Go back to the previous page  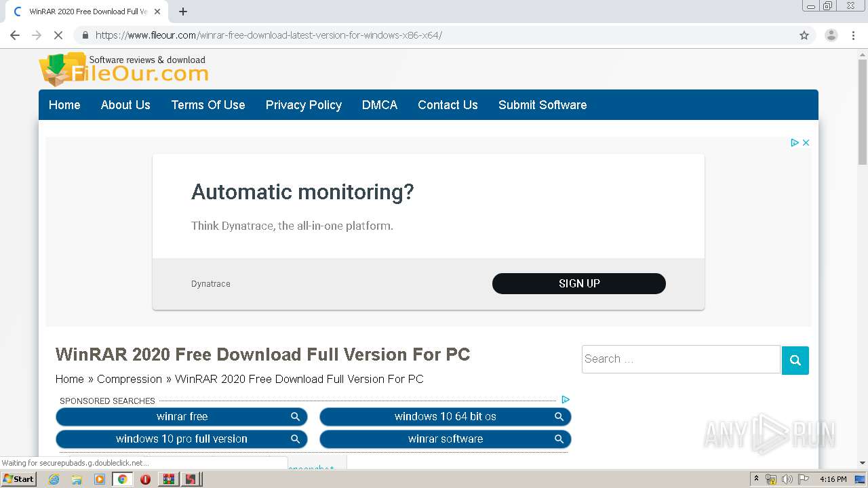[15, 35]
